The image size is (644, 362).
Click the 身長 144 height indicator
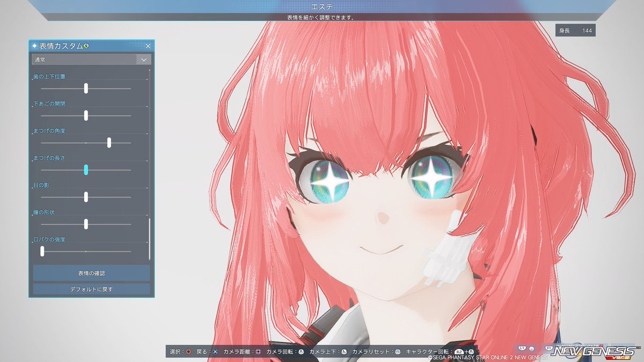[575, 31]
